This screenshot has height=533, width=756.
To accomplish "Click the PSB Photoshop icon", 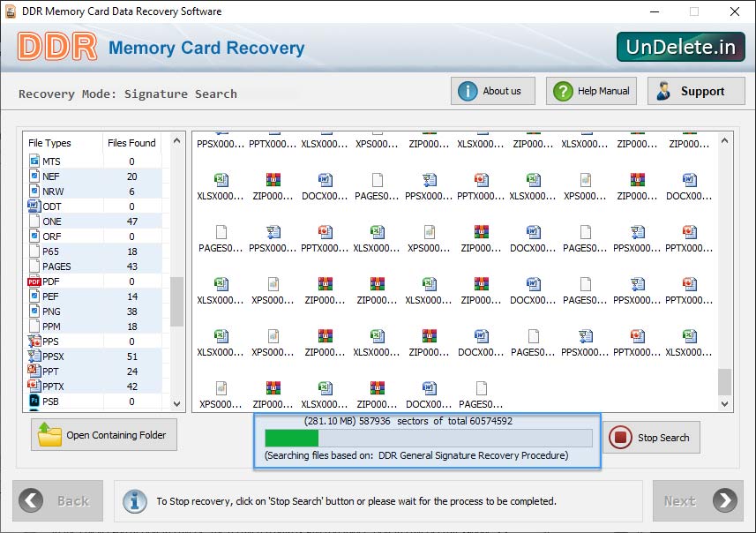I will tap(34, 401).
